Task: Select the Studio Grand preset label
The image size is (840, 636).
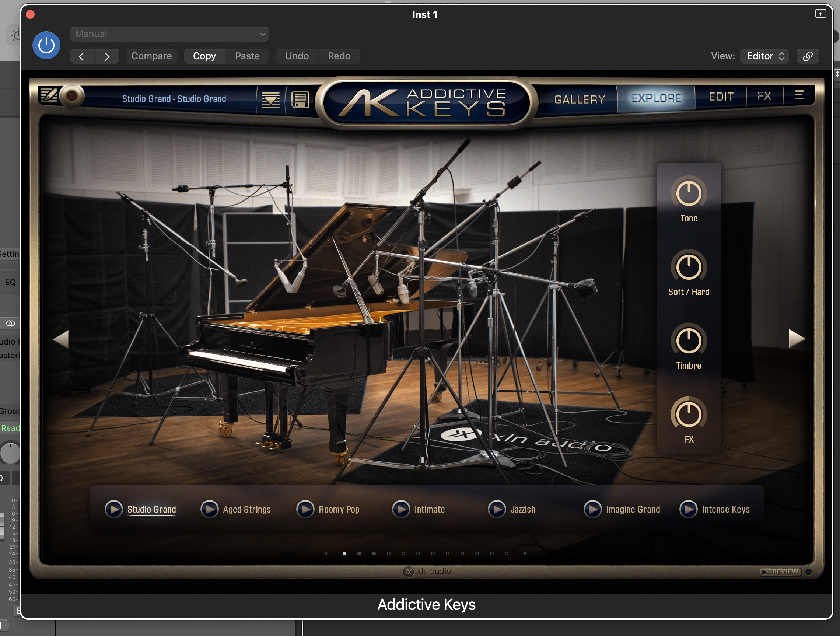Action: point(151,510)
